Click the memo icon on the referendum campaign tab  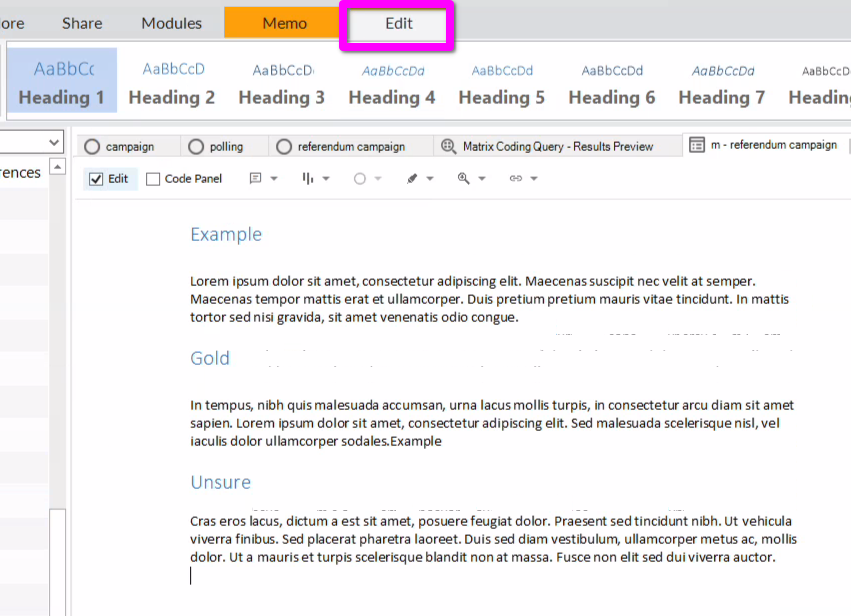click(697, 146)
